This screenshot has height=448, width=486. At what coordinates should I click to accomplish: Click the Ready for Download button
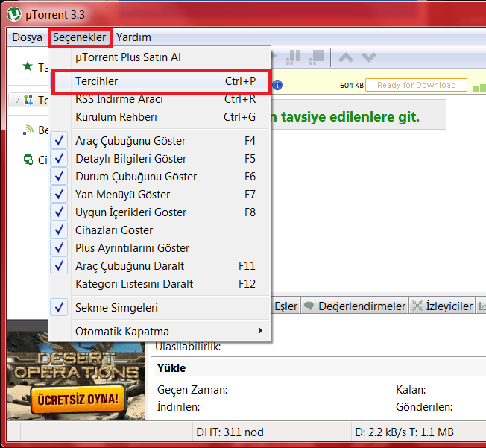tap(416, 85)
